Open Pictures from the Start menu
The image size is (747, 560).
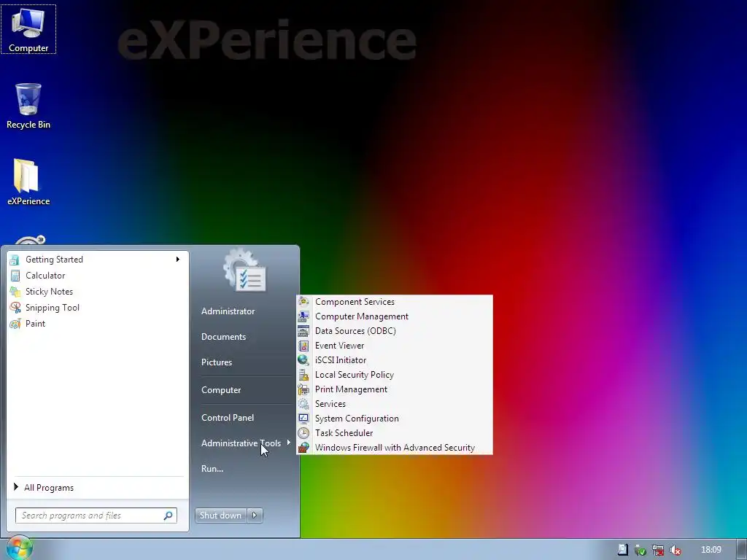pos(216,362)
